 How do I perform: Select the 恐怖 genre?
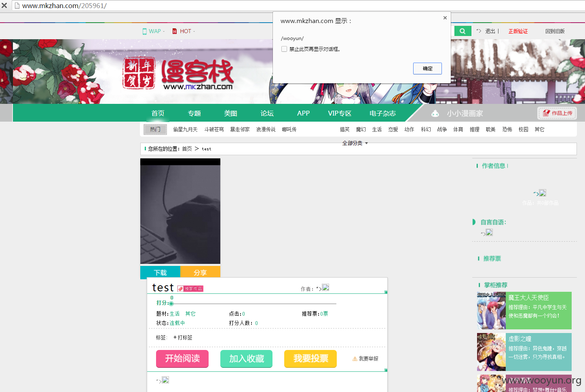[x=507, y=129]
